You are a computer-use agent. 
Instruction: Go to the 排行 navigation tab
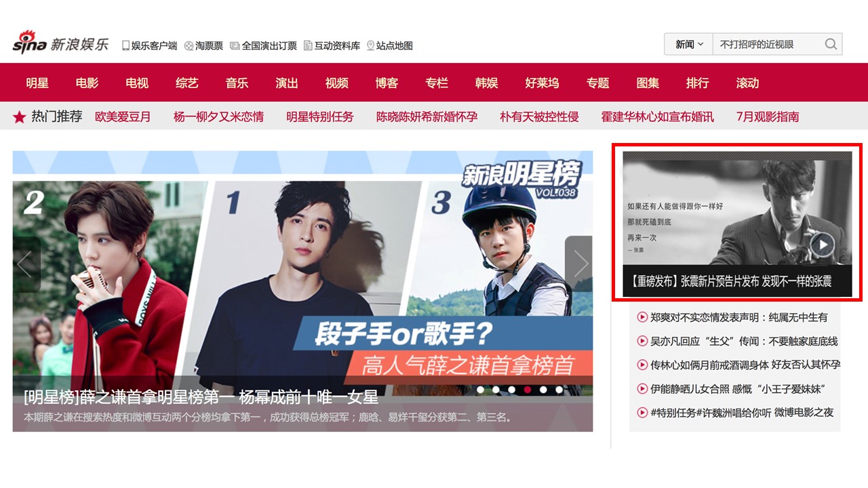click(x=697, y=83)
